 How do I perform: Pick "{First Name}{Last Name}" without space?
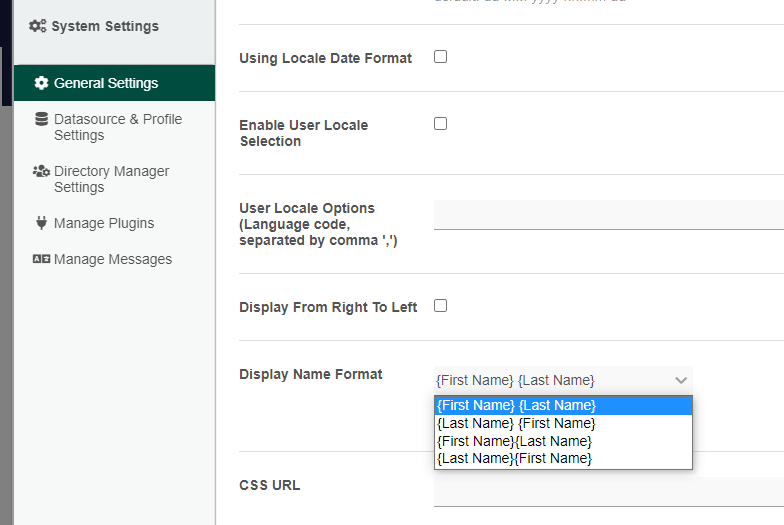[x=514, y=441]
